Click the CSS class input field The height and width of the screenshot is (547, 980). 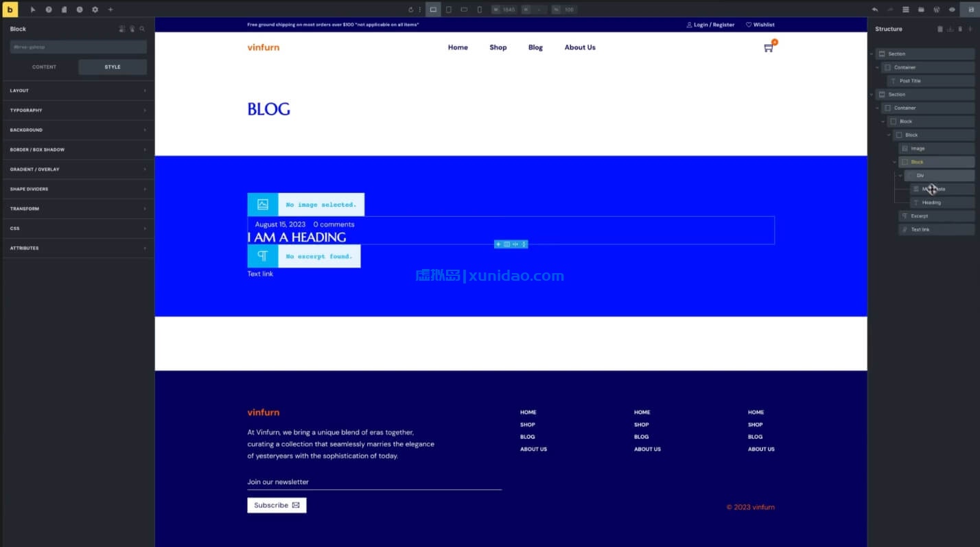click(x=78, y=47)
